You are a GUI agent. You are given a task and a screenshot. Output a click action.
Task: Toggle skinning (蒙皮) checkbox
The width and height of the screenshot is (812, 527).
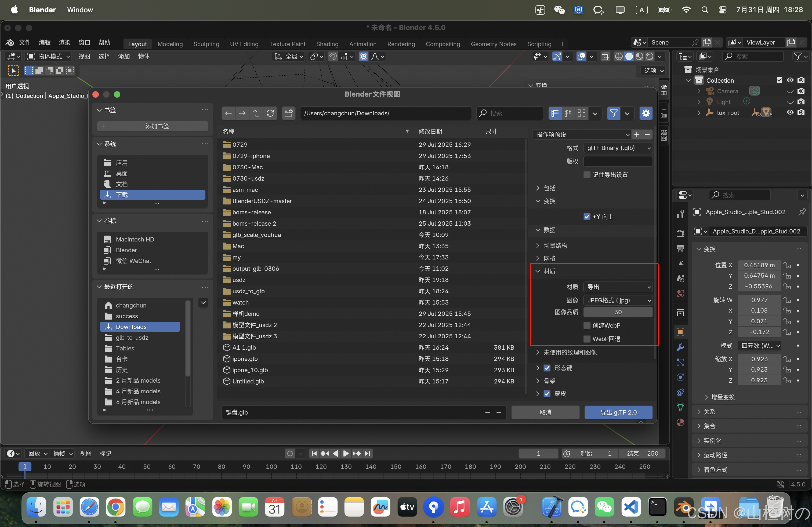click(547, 394)
